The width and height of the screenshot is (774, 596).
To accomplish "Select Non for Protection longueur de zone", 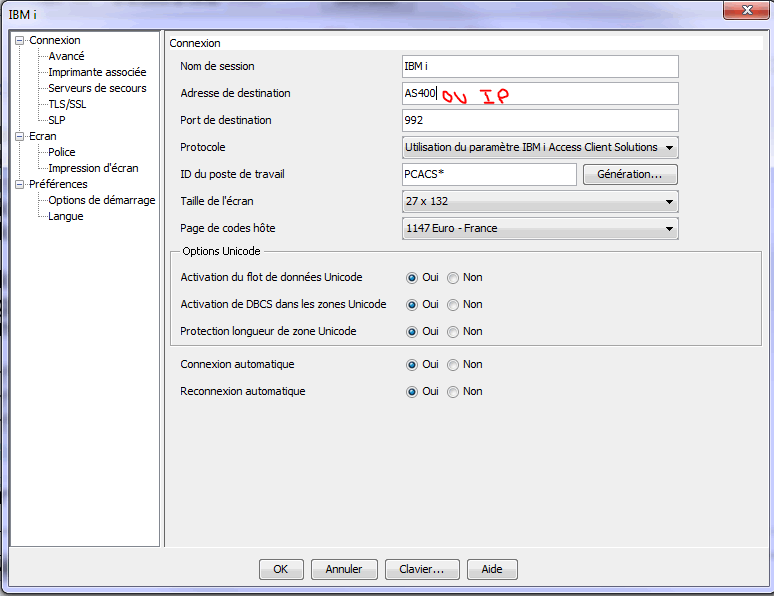I will pos(453,332).
